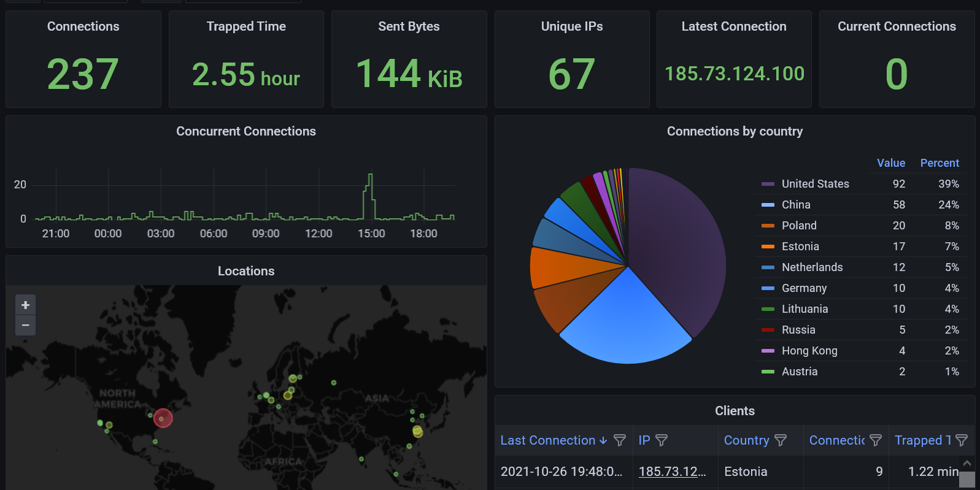Open the Concurrent Connections panel title menu
This screenshot has width=980, height=490.
[245, 131]
